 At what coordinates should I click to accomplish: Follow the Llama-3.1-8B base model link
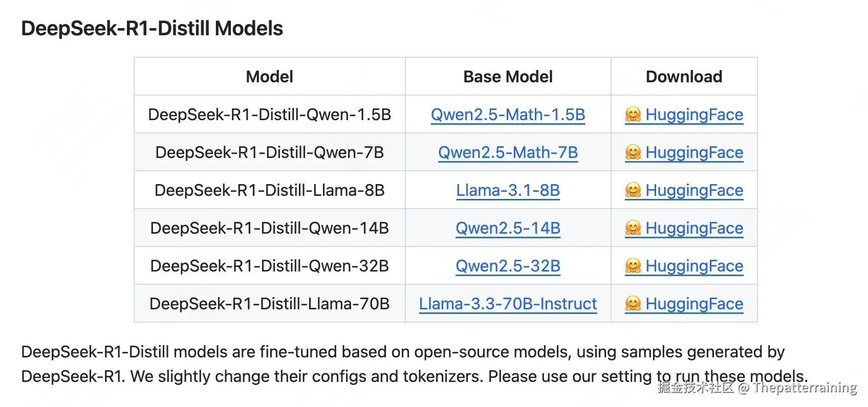pos(508,190)
